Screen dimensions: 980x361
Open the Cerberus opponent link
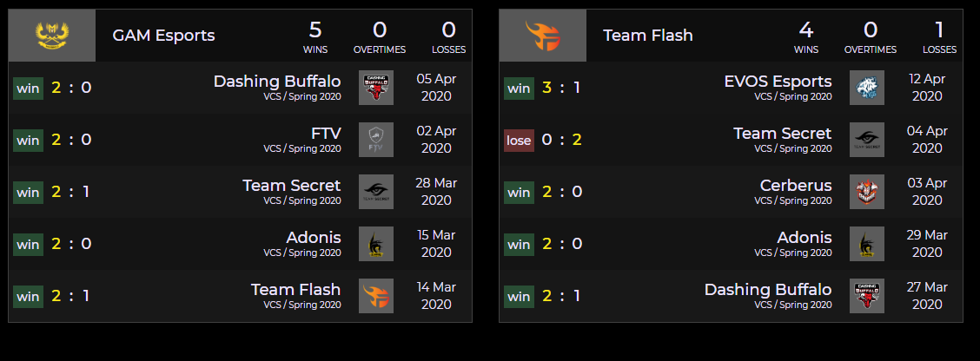click(x=796, y=186)
